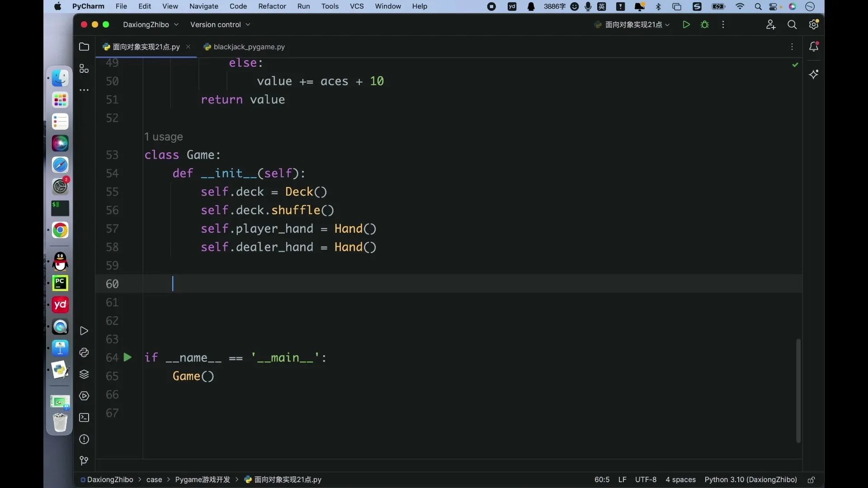Viewport: 868px width, 488px height.
Task: Open Python Packages layers icon
Action: [x=84, y=374]
